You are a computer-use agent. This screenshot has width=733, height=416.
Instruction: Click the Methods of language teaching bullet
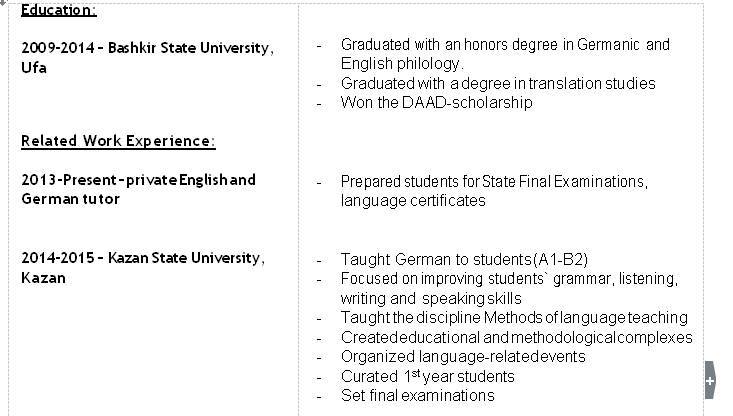point(514,318)
